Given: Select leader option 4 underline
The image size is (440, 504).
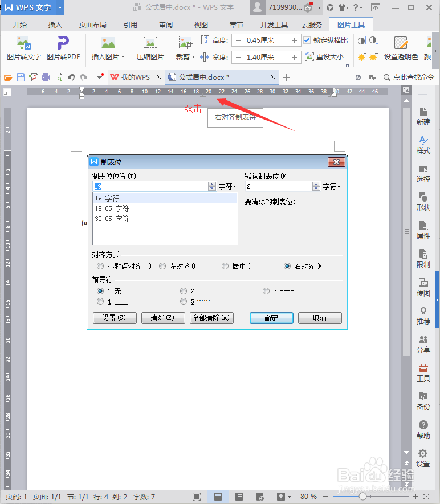Looking at the screenshot, I should point(100,301).
